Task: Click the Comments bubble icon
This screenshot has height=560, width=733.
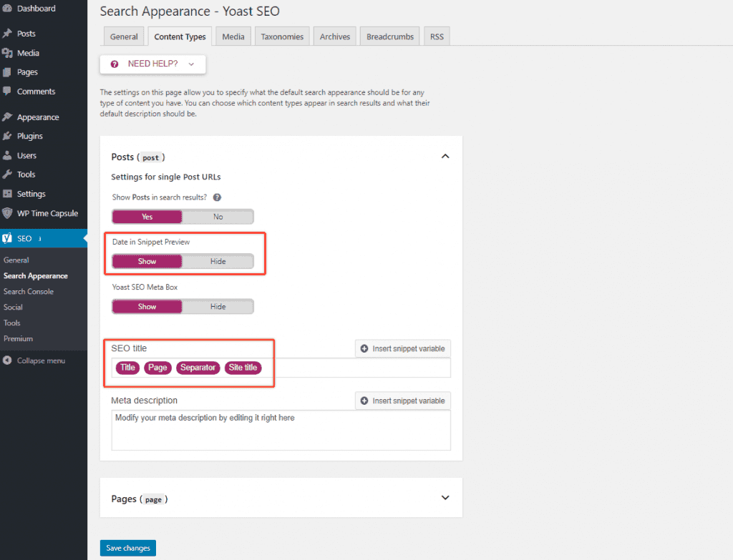Action: (x=8, y=92)
